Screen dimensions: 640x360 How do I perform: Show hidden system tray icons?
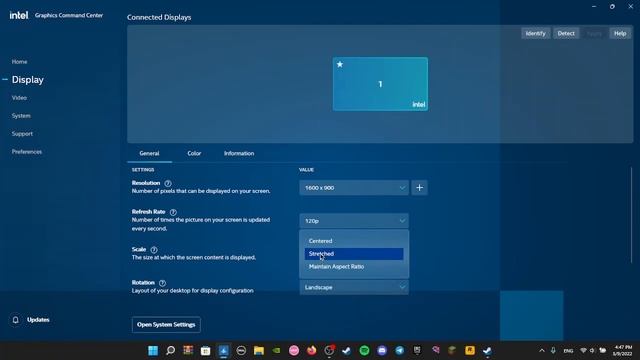click(542, 351)
